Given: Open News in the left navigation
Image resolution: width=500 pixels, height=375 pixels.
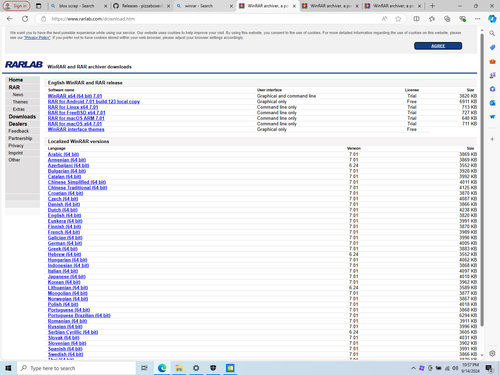Looking at the screenshot, I should pos(18,95).
